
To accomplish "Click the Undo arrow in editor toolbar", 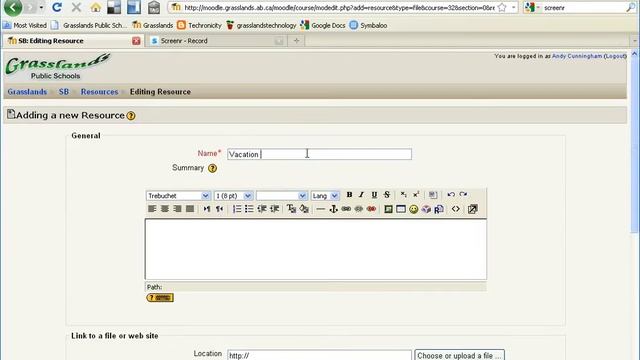I will coord(451,195).
